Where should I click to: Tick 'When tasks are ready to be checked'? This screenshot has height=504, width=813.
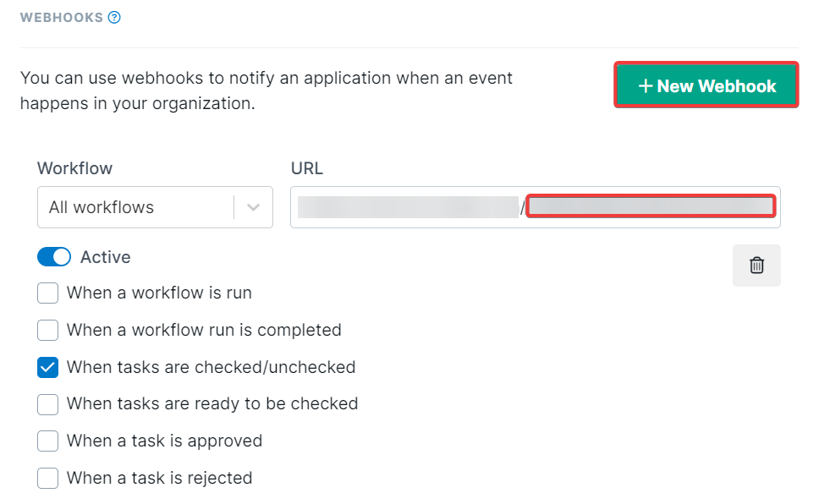pos(48,404)
